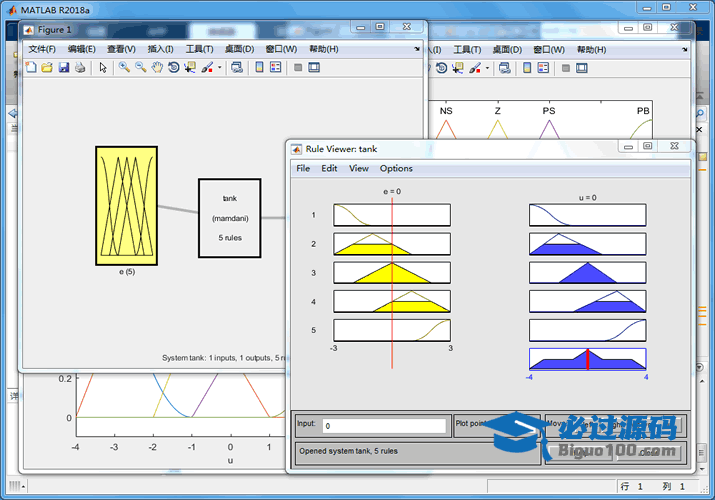Click Rule Viewer title bar MATLAB icon
Viewport: 715px width, 500px height.
[x=296, y=149]
